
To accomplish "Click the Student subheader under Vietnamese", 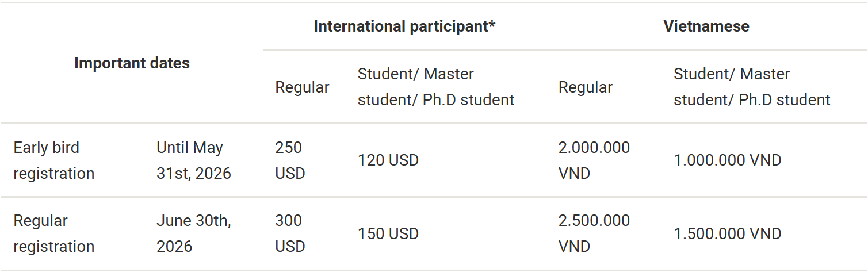I will [752, 87].
